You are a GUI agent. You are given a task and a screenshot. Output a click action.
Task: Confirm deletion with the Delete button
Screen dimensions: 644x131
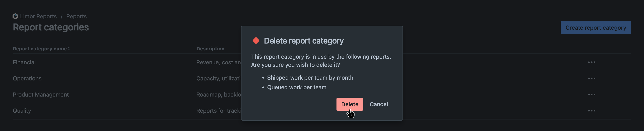coord(350,104)
